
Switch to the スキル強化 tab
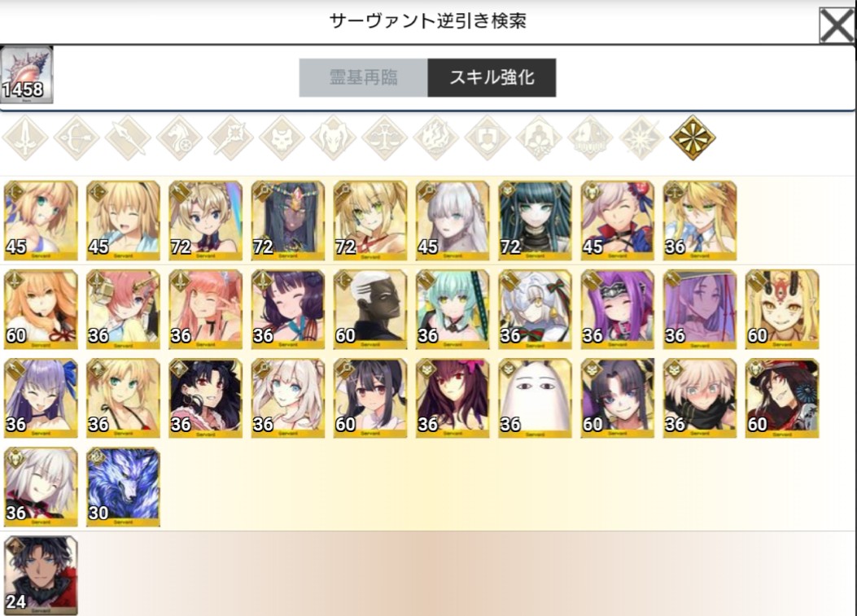[x=492, y=77]
